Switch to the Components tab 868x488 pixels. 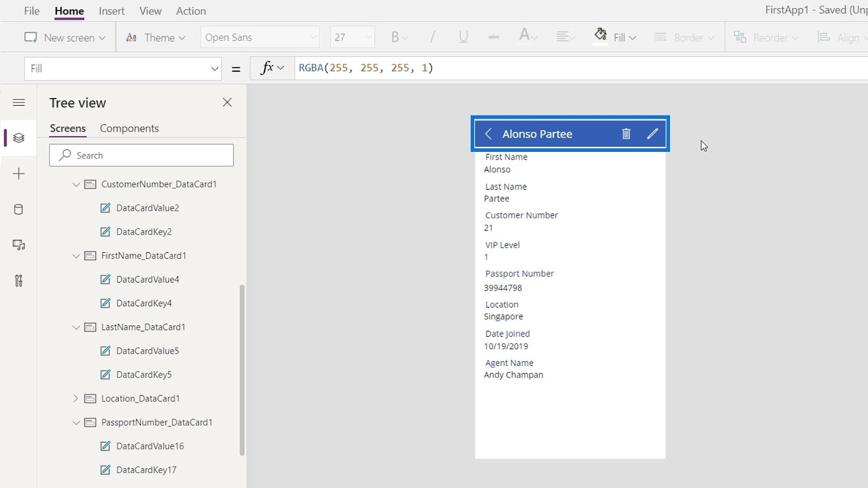point(129,129)
